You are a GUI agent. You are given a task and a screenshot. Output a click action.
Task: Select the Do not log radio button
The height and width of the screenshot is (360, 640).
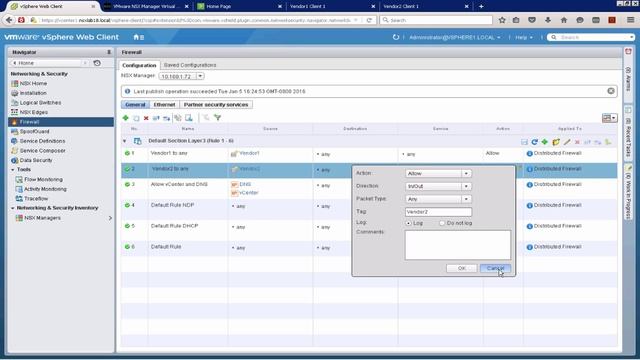pos(442,223)
